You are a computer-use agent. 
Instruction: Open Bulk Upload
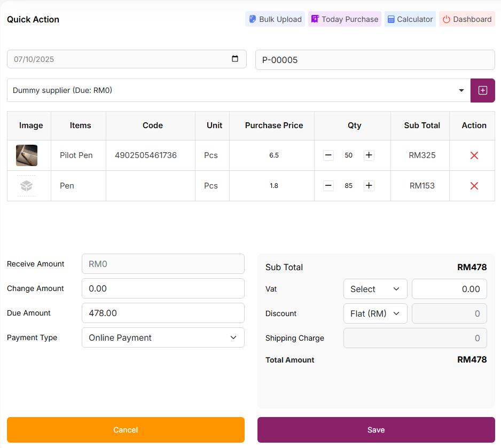275,19
